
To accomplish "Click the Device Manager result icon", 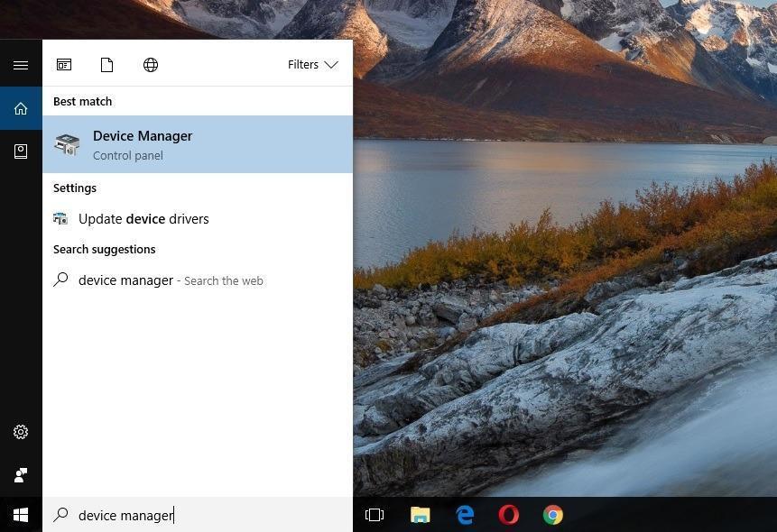I will (67, 144).
